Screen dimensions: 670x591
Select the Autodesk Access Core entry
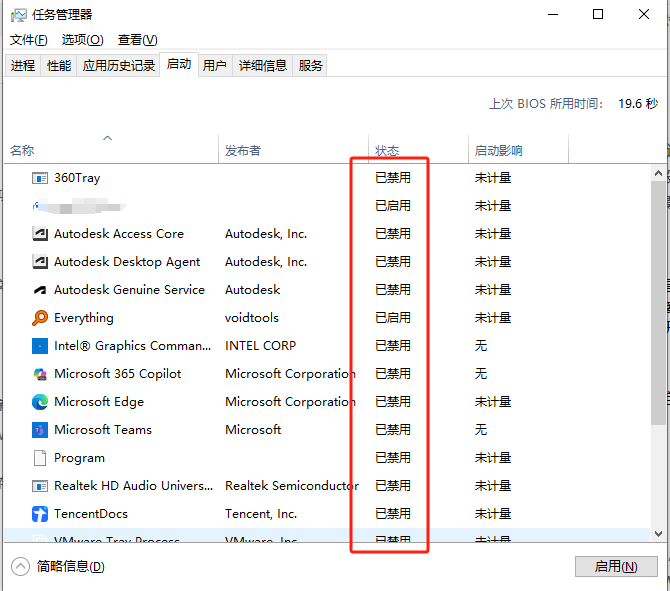(119, 234)
